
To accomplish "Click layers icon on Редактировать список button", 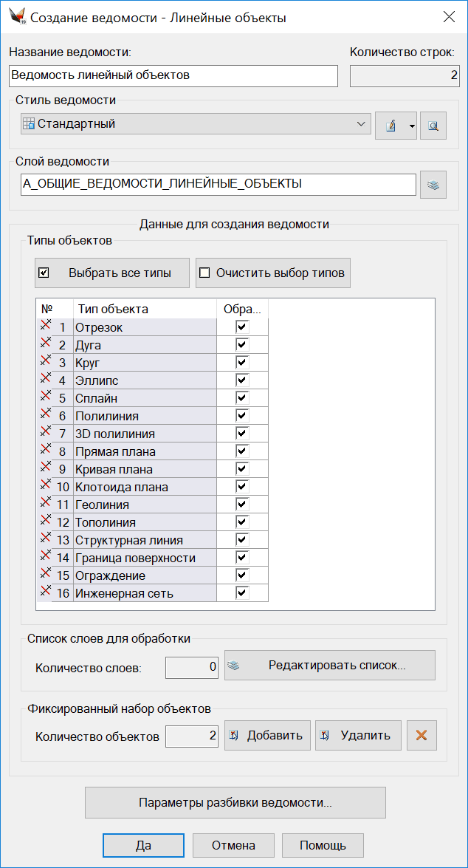I will pyautogui.click(x=233, y=665).
